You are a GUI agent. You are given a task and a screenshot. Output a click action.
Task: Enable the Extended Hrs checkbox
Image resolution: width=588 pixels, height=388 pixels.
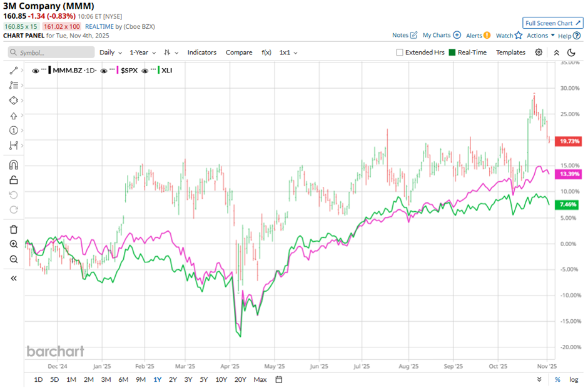pos(400,52)
